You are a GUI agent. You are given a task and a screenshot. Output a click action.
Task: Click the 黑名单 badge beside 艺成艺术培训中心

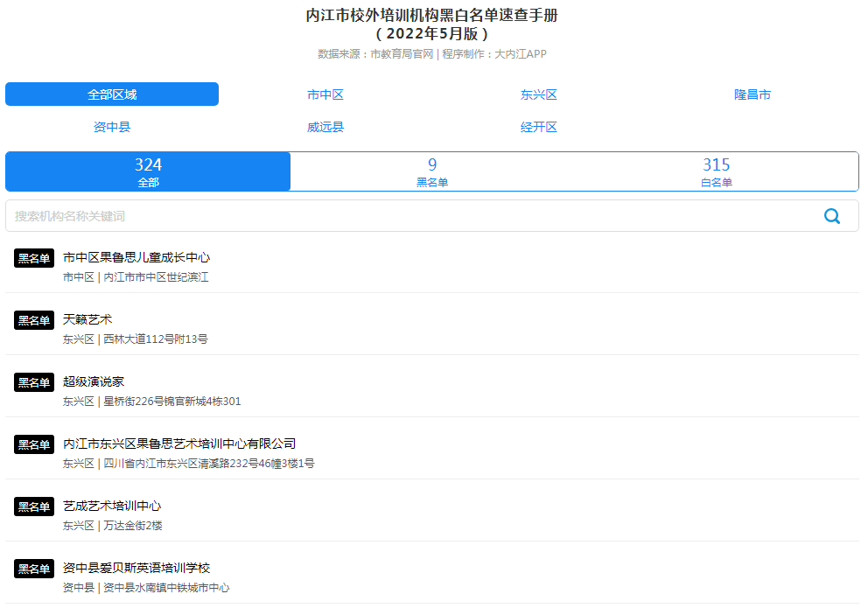[x=33, y=506]
